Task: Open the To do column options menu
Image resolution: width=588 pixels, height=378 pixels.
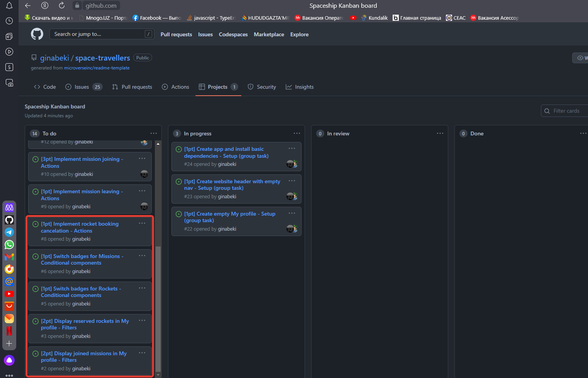Action: [x=154, y=133]
